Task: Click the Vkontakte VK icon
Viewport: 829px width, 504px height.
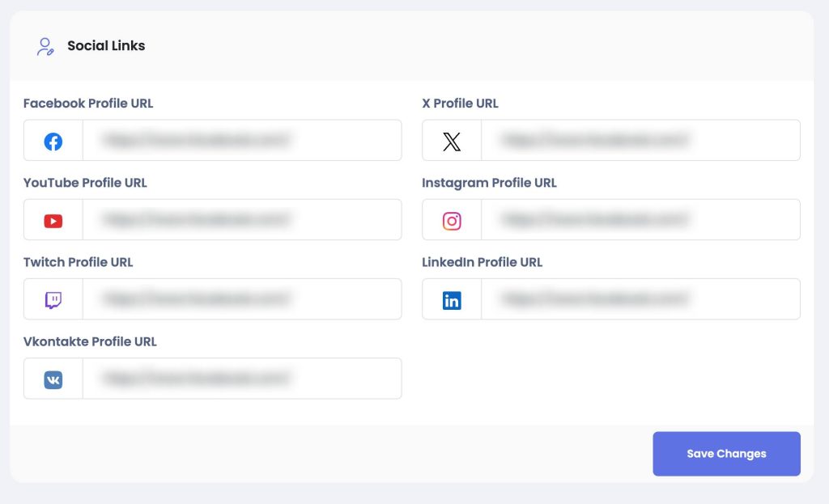Action: (53, 379)
